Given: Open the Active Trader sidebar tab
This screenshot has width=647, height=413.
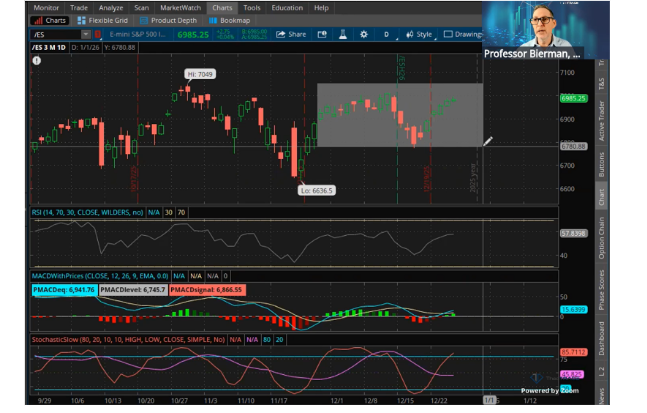Looking at the screenshot, I should (x=601, y=121).
